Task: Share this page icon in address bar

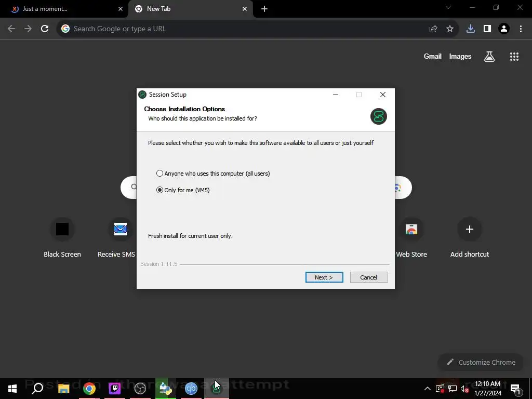Action: point(433,29)
